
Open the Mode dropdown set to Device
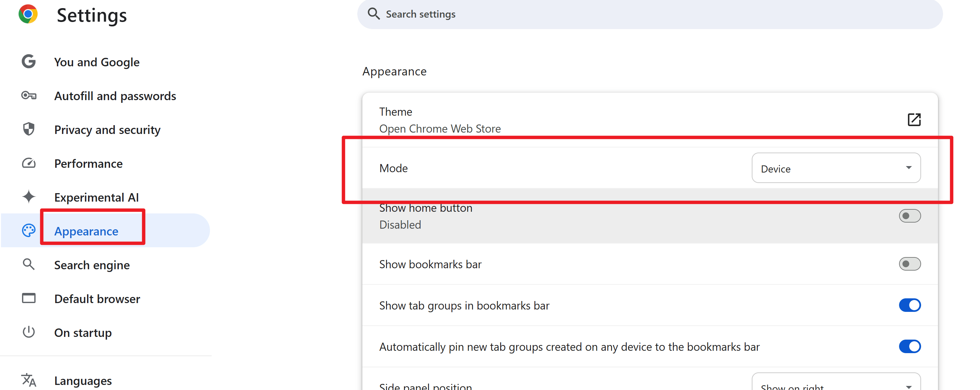click(836, 168)
